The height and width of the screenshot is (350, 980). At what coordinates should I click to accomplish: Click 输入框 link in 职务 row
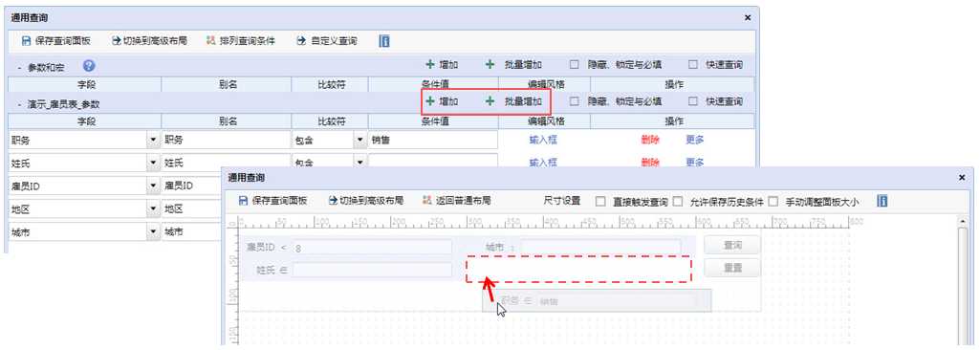(543, 140)
